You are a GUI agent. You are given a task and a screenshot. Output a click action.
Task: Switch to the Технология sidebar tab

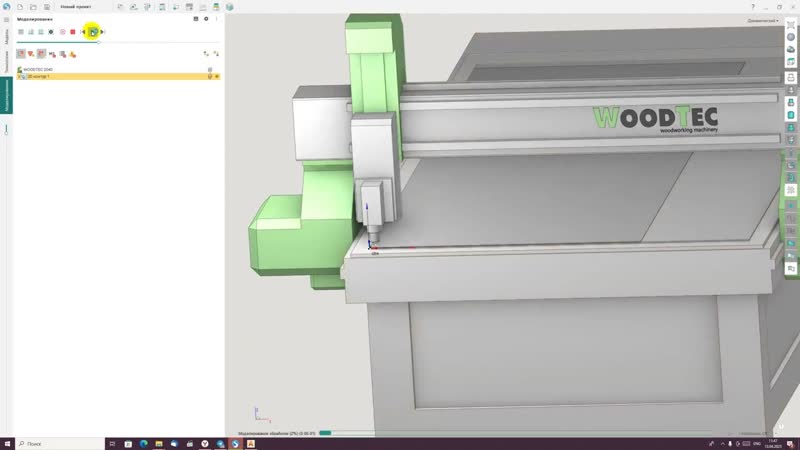coord(6,62)
